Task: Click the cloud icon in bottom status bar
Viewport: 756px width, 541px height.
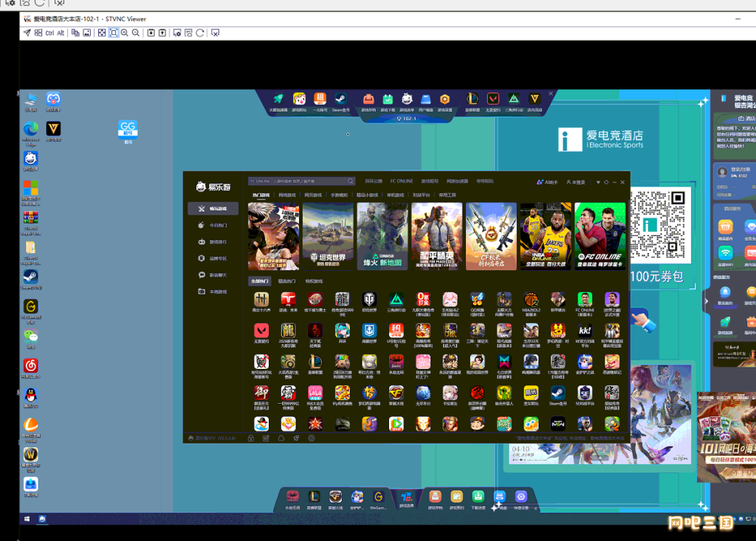Action: (281, 438)
